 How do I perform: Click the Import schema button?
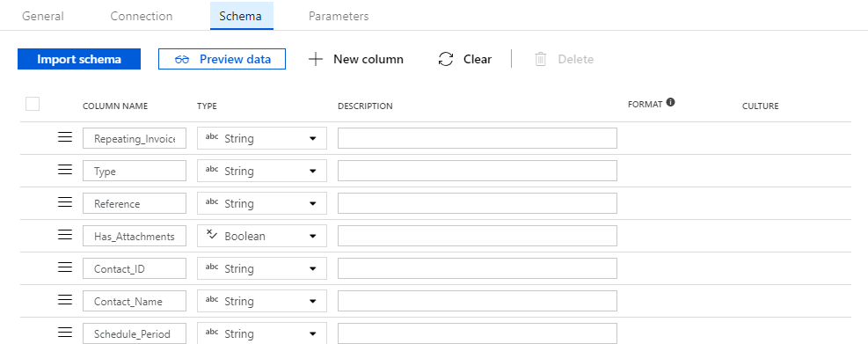point(79,59)
